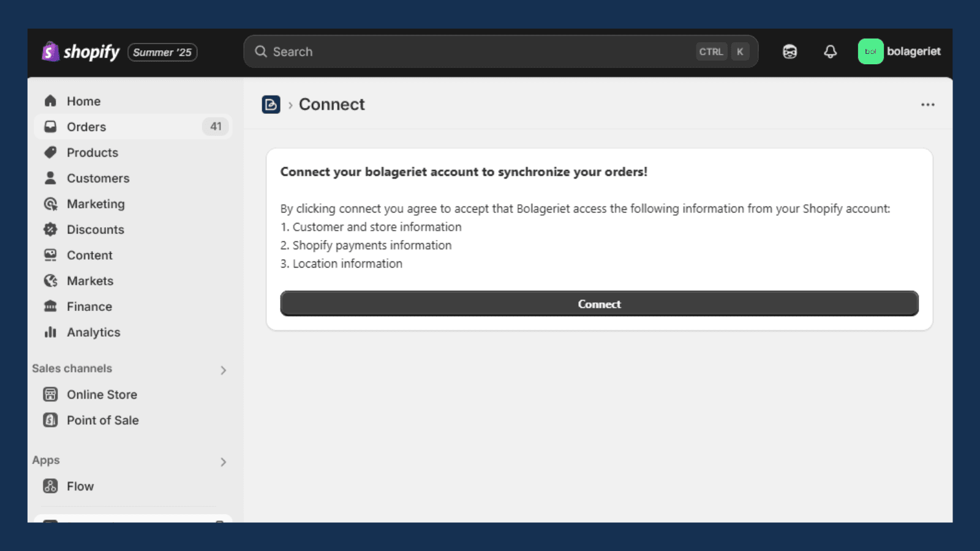Screen dimensions: 980x551
Task: Click the Online Store icon
Action: (50, 395)
